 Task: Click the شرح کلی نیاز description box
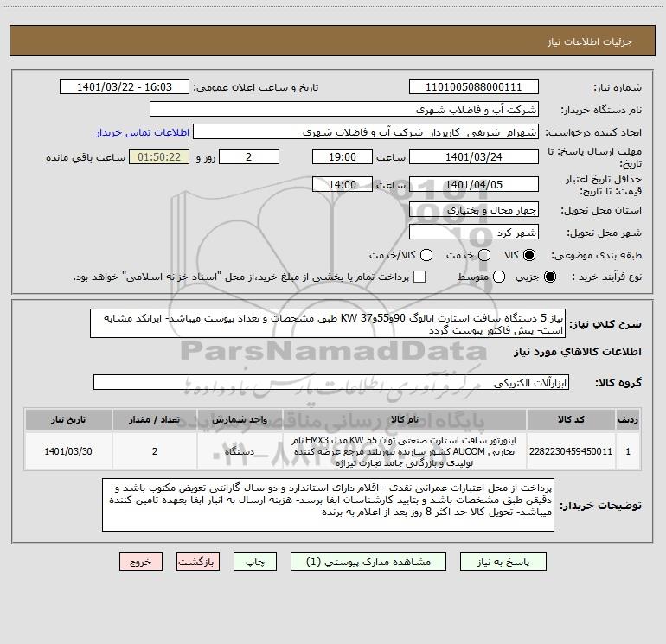(x=328, y=324)
